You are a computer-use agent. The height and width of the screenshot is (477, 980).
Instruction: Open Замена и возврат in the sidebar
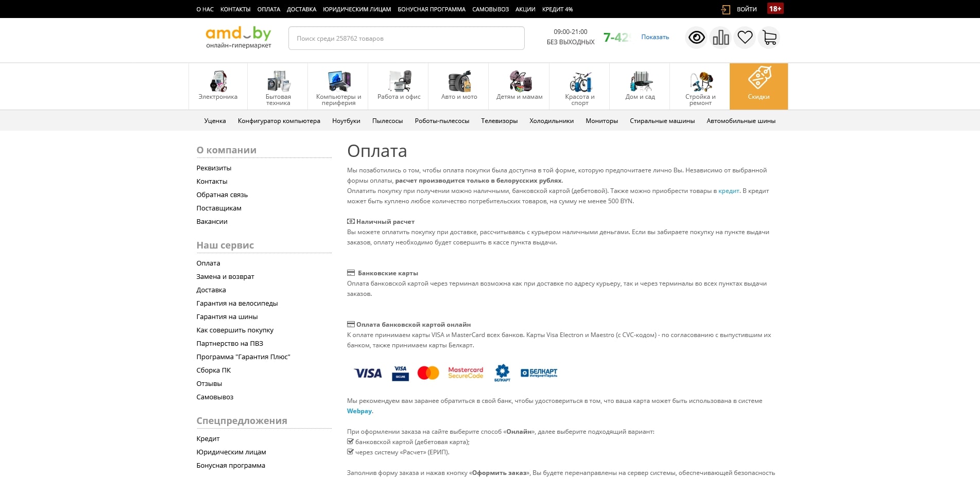tap(225, 277)
